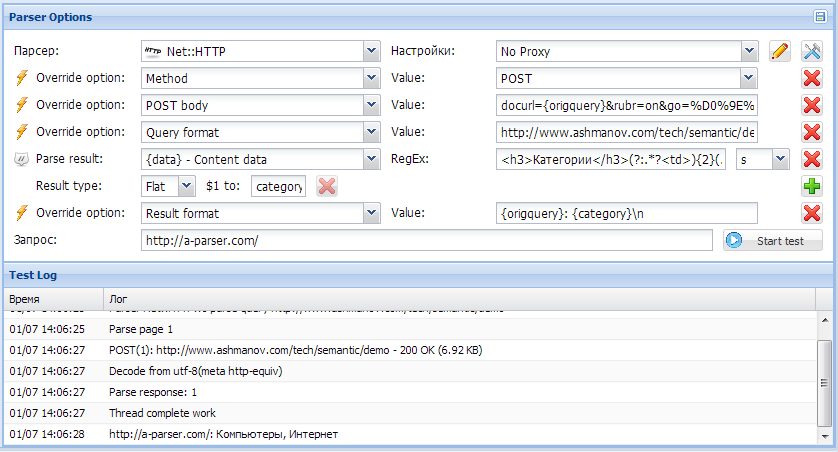Click the pencil edit settings icon
838x452 pixels.
(780, 51)
